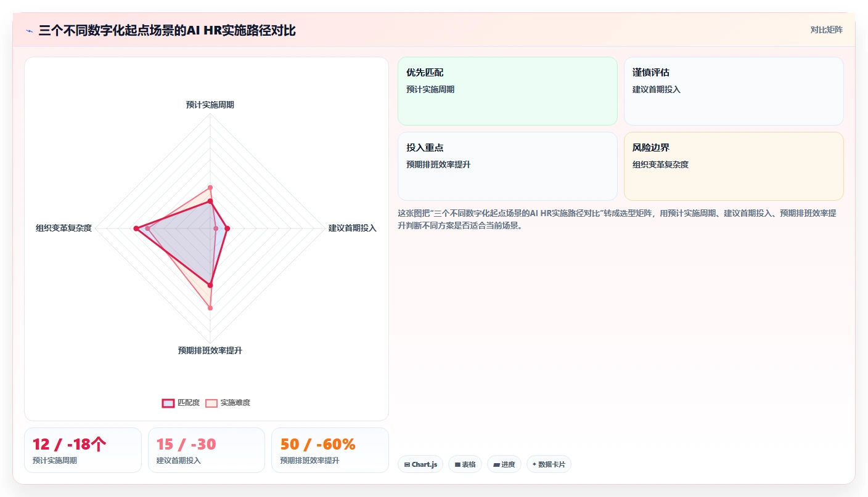Screen dimensions: 868x497
Task: Select the dark red 匹配度 point on 组织变革复杂度 axis
Action: click(x=136, y=228)
